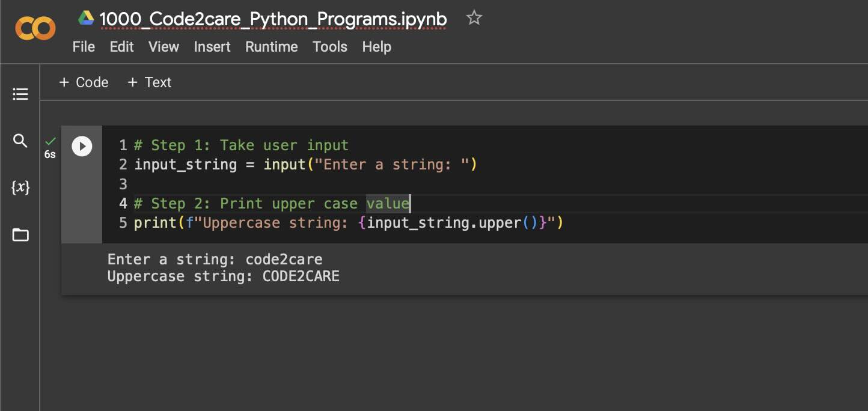Open the notebook in Google Drive
868x411 pixels.
pyautogui.click(x=86, y=17)
